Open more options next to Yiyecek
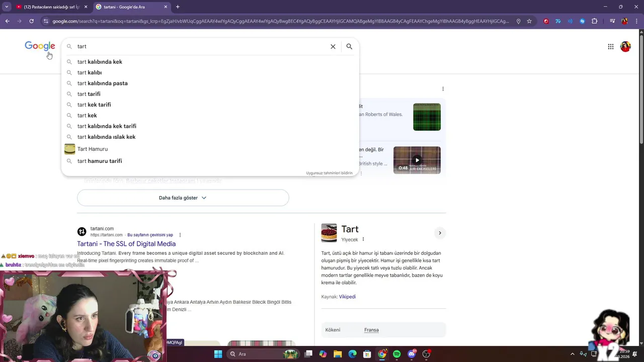644x362 pixels. tap(363, 239)
